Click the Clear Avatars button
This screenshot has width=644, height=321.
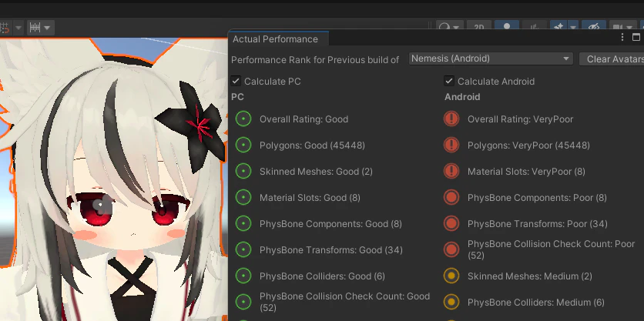click(x=612, y=59)
